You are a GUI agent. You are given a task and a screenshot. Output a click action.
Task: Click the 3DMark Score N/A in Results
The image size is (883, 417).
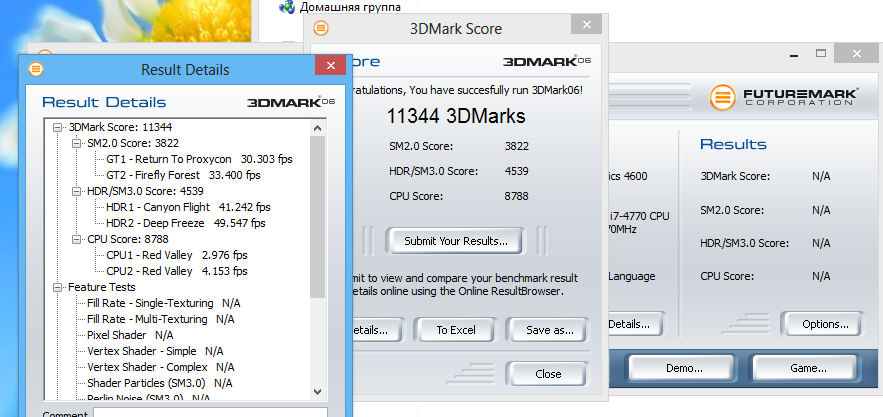821,176
